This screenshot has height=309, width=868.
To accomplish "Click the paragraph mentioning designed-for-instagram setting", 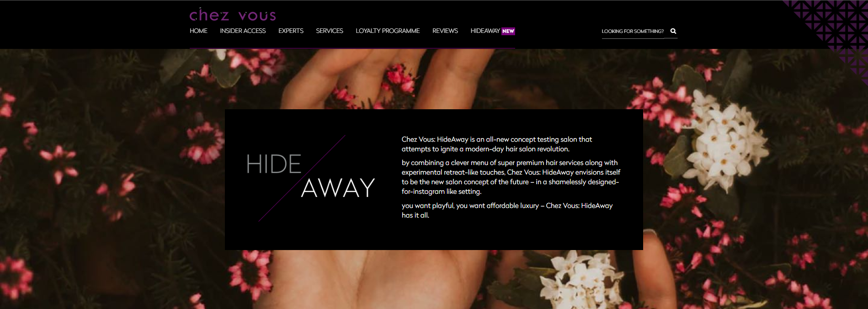I will (x=511, y=177).
